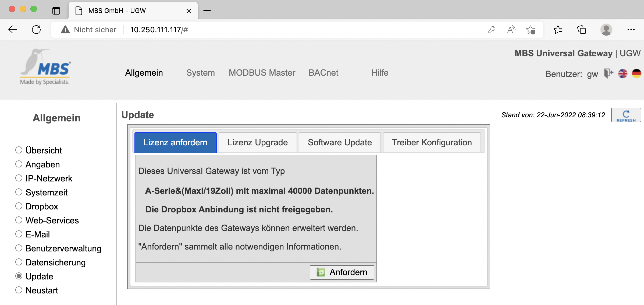Click the logout door icon
Viewport: 644px width, 305px height.
(608, 73)
